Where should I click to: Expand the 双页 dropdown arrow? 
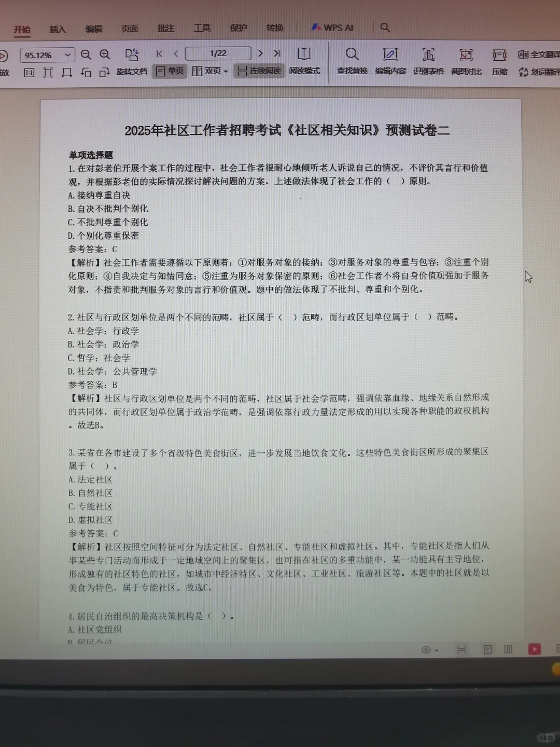click(x=226, y=71)
